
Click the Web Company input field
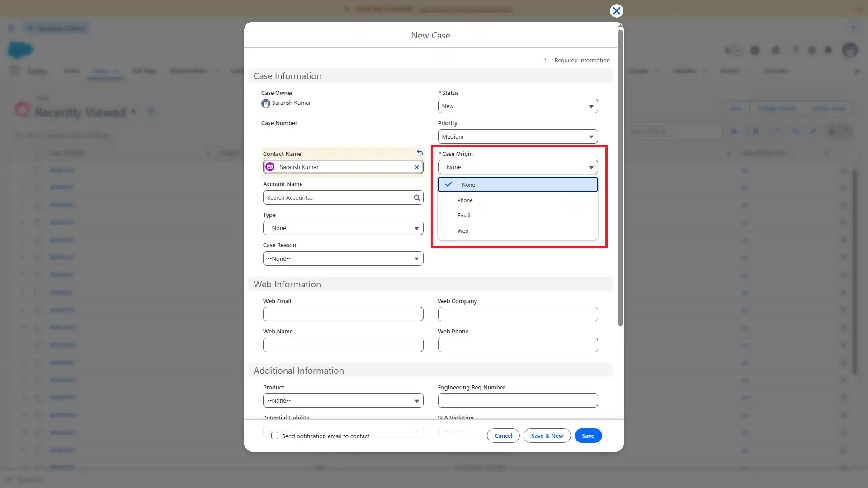(x=518, y=314)
